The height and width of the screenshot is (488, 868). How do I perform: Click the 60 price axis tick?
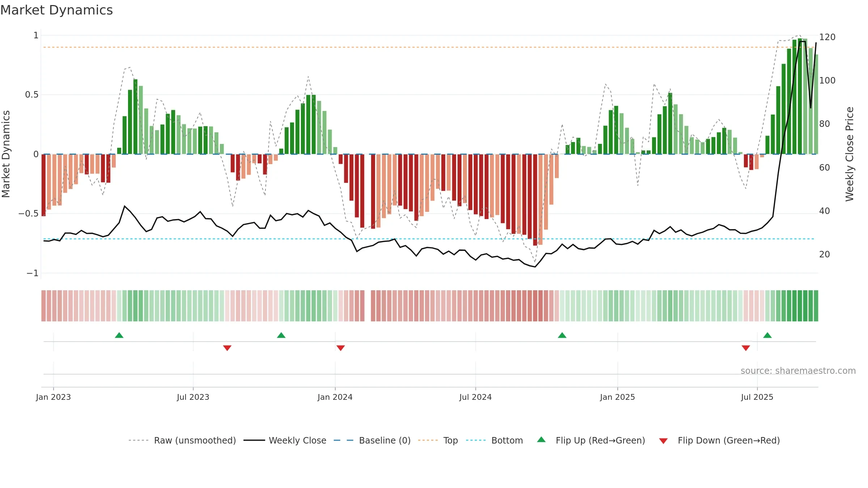click(x=825, y=168)
